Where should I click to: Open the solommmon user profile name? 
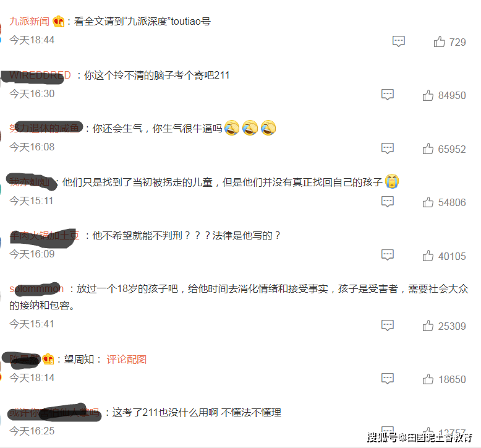[36, 288]
